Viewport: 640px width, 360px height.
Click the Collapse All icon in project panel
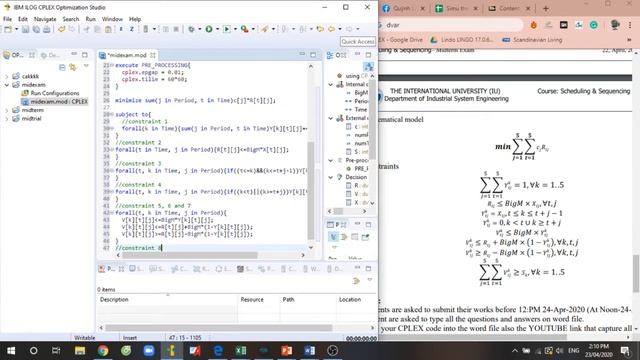coord(62,67)
